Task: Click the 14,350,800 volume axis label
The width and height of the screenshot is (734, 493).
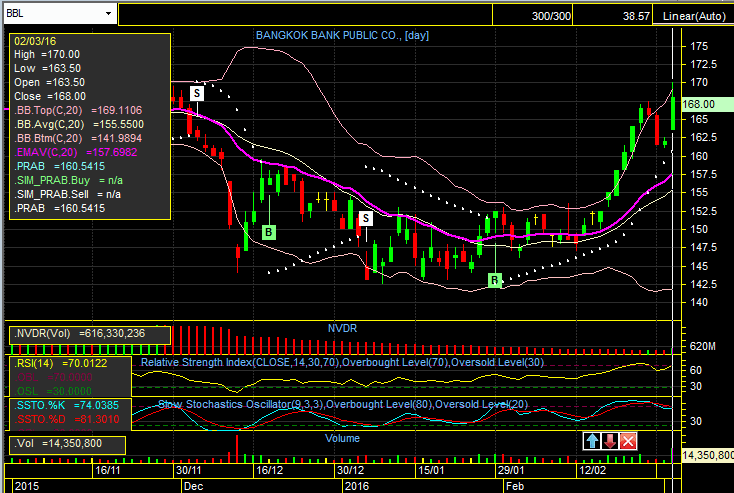Action: [x=708, y=455]
